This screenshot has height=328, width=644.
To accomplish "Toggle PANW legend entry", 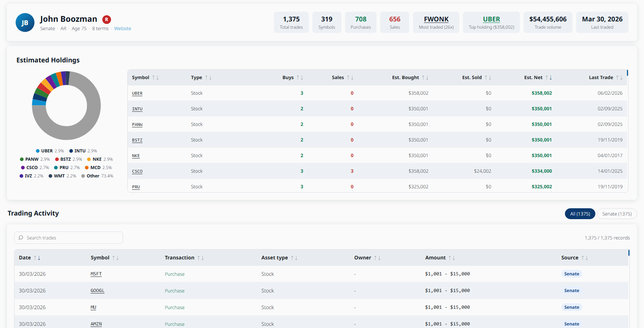I will coord(35,159).
